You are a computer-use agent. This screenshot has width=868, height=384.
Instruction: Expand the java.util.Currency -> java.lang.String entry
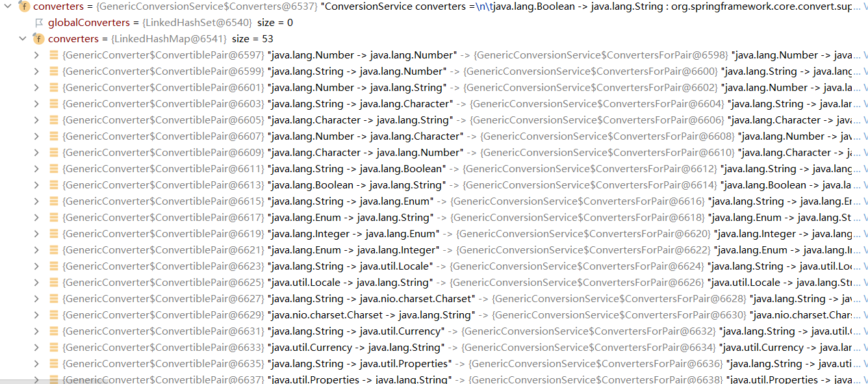coord(37,348)
